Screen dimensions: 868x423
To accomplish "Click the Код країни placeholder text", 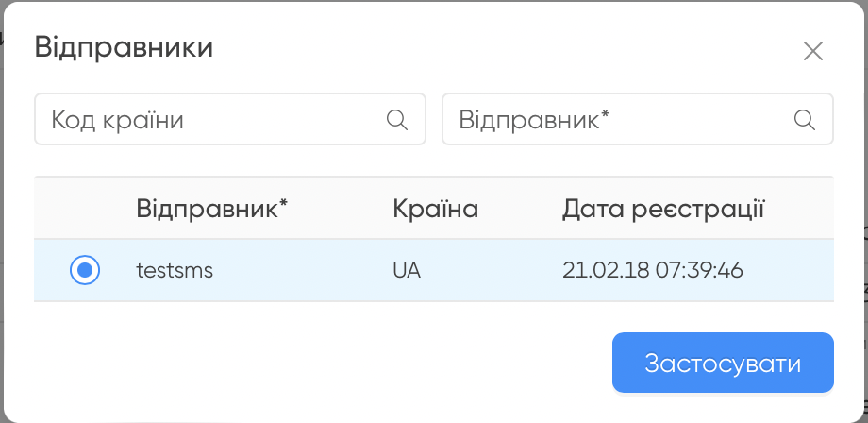I will point(117,120).
